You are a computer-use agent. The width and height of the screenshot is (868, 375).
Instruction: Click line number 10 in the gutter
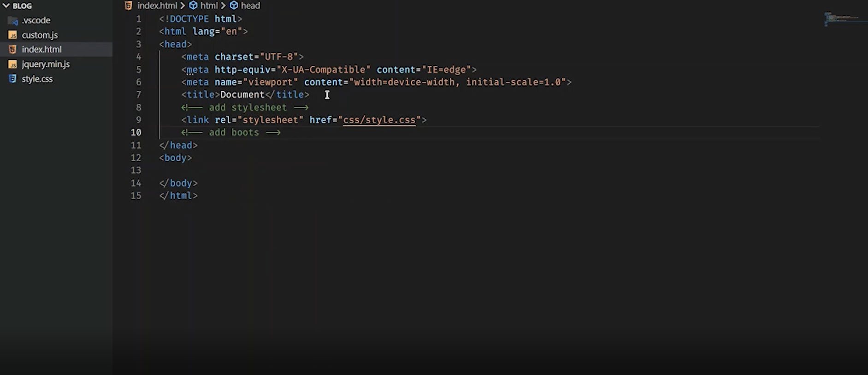[x=136, y=133]
